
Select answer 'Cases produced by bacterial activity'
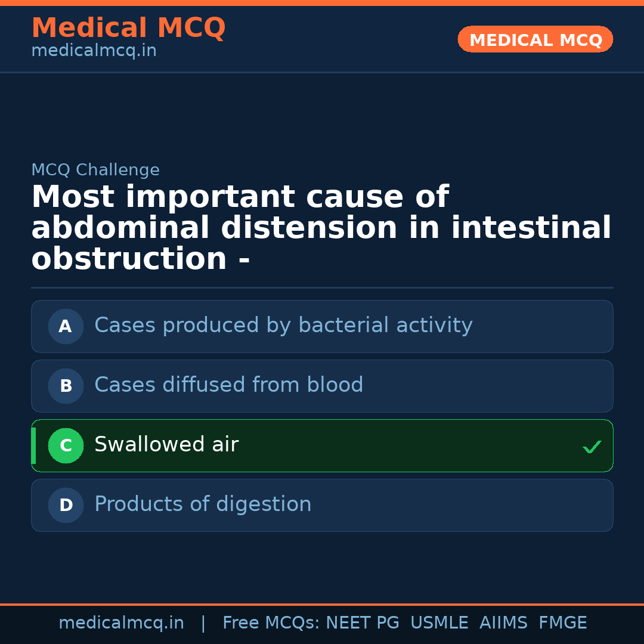point(283,326)
